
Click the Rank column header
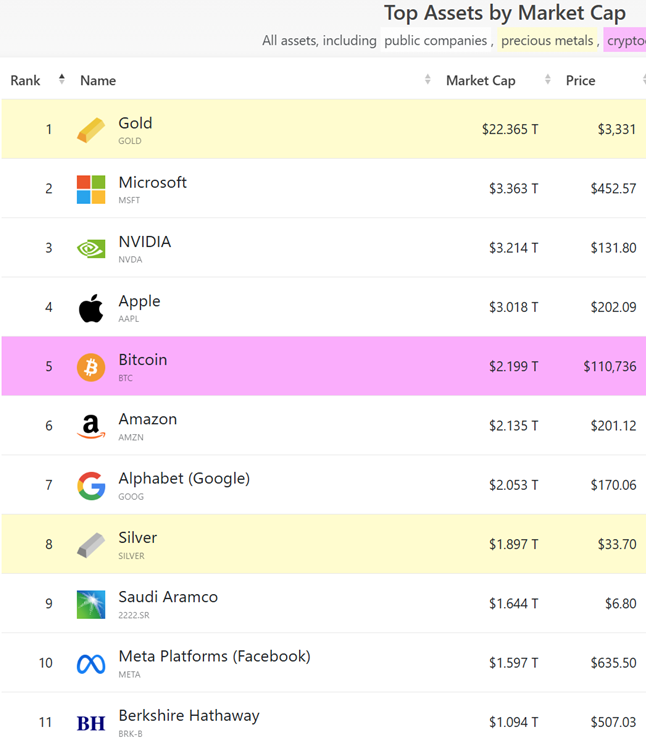click(x=25, y=81)
